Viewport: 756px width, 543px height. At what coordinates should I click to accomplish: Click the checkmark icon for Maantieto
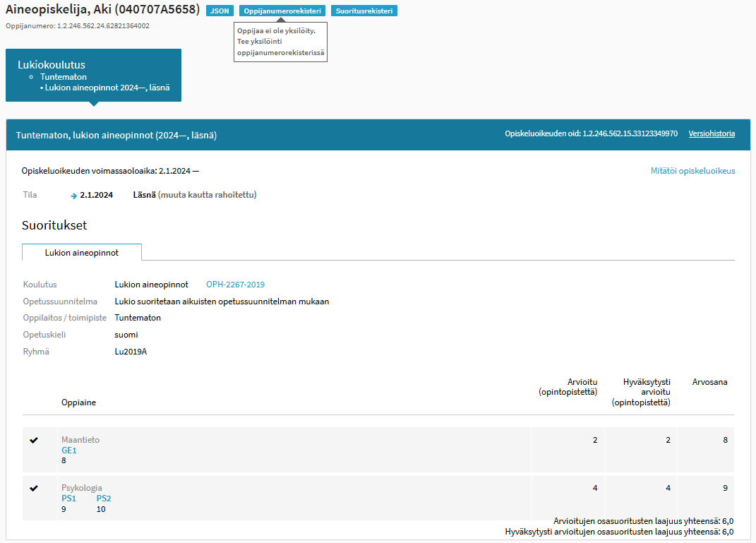tap(33, 441)
